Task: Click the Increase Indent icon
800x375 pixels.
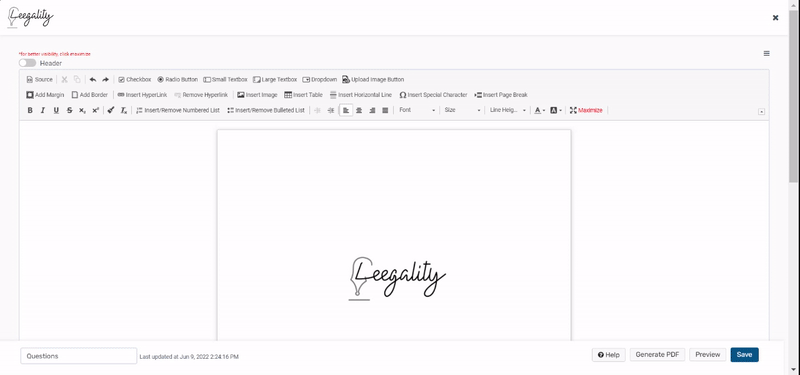Action: [x=331, y=110]
